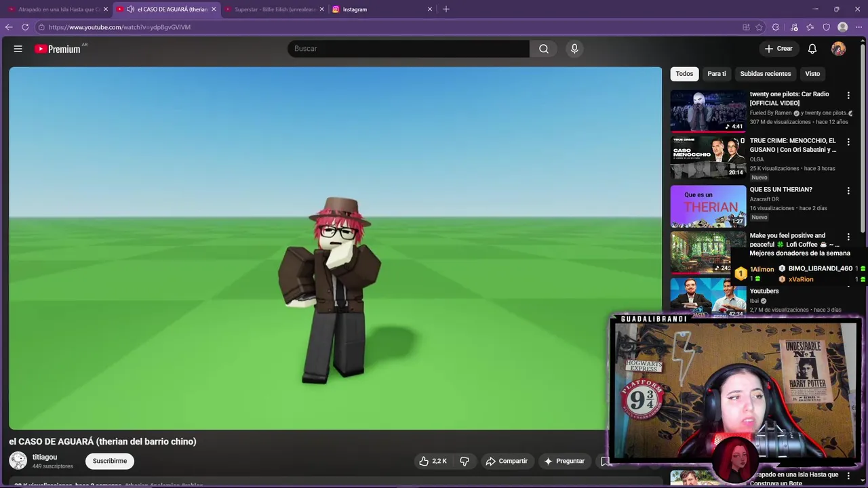Open titiagou channel avatar

coord(18,461)
